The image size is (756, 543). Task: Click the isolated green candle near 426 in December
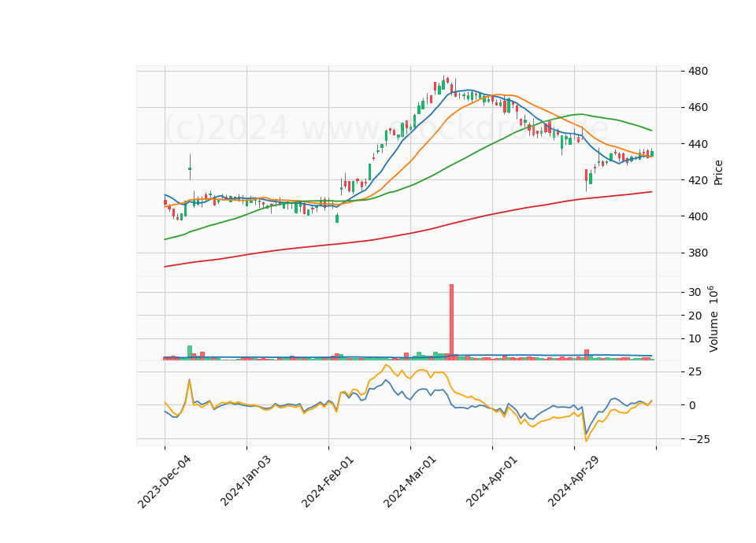[190, 168]
